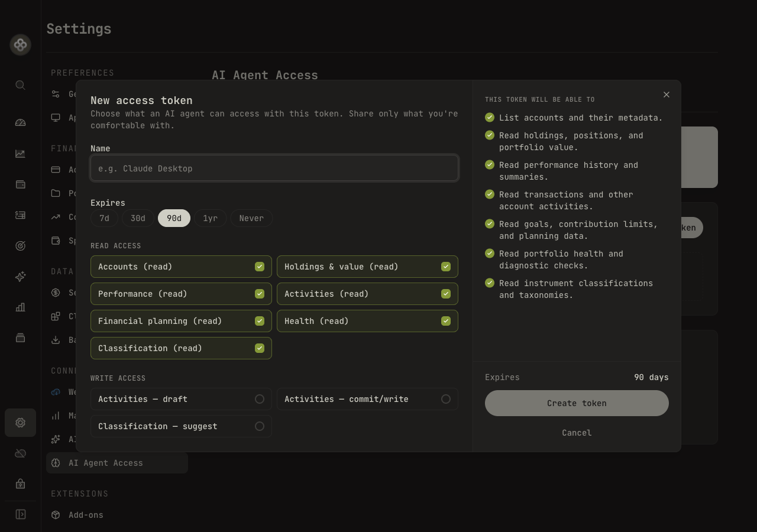Uncheck Classification (read) permission

coord(260,348)
